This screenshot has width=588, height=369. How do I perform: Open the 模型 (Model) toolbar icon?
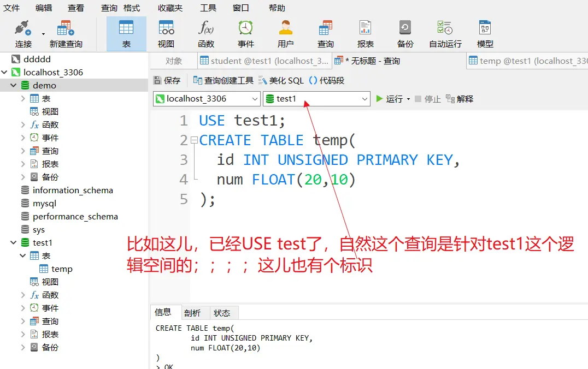[485, 34]
